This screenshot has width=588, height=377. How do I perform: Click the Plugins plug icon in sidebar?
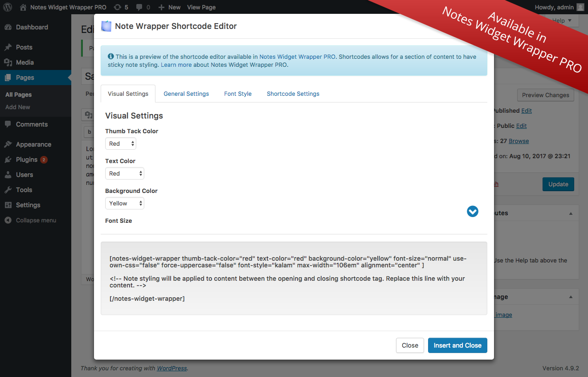(8, 160)
